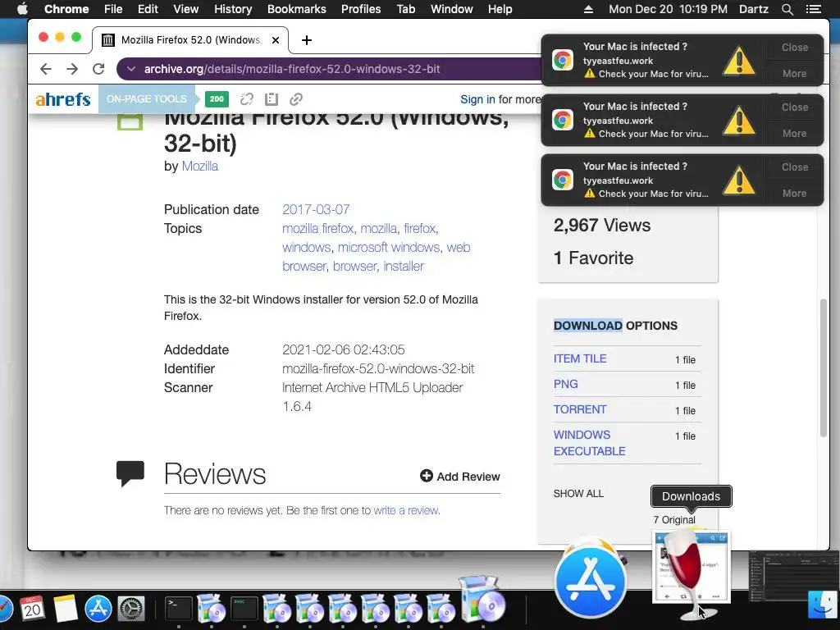Open the installer topic link

(404, 266)
